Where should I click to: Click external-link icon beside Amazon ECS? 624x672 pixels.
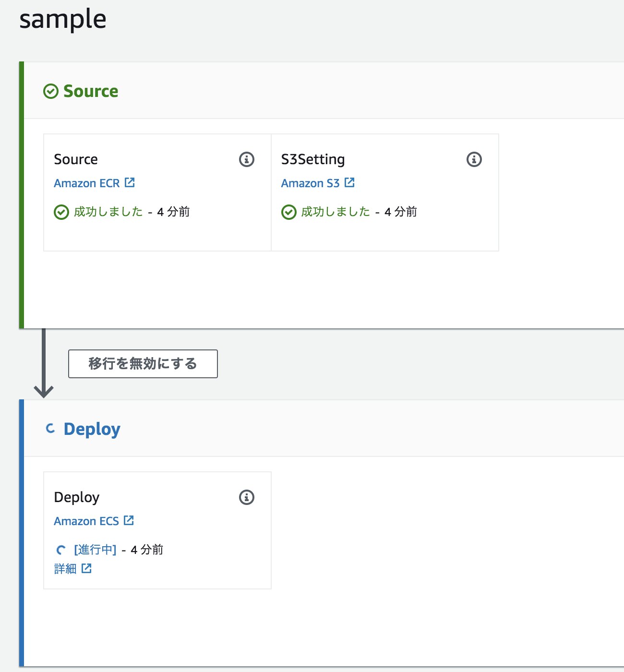[x=129, y=521]
